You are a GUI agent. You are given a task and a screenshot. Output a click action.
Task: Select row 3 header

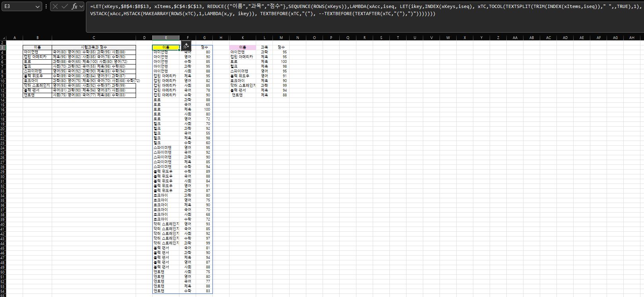3,47
